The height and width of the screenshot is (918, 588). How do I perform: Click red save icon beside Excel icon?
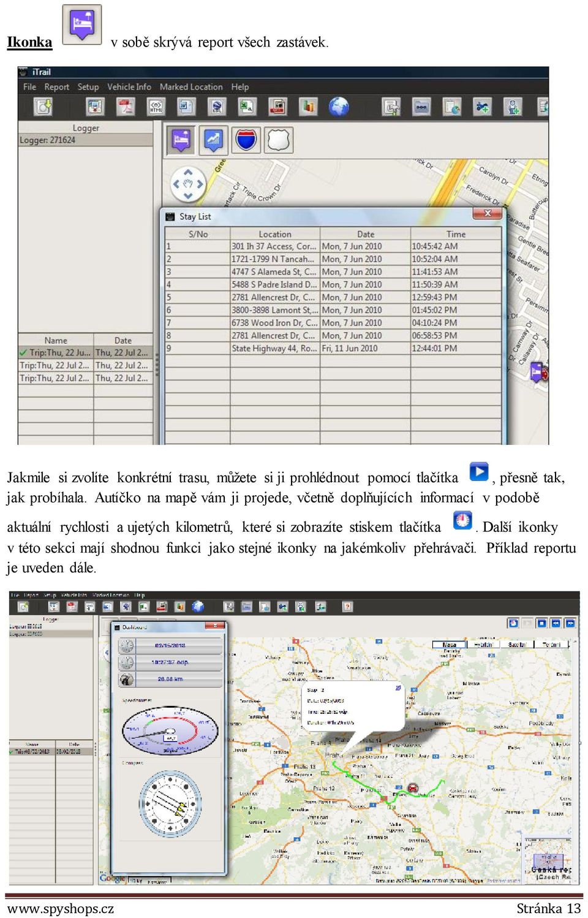[x=277, y=107]
